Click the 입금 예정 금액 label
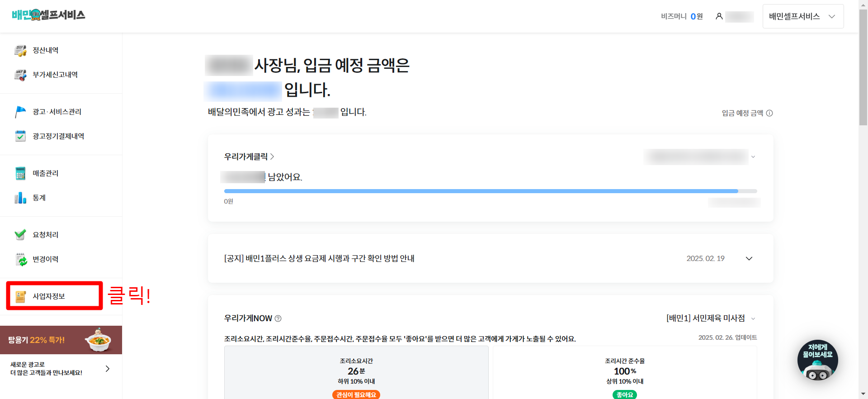Screen dimensions: 868x399 tap(742, 113)
